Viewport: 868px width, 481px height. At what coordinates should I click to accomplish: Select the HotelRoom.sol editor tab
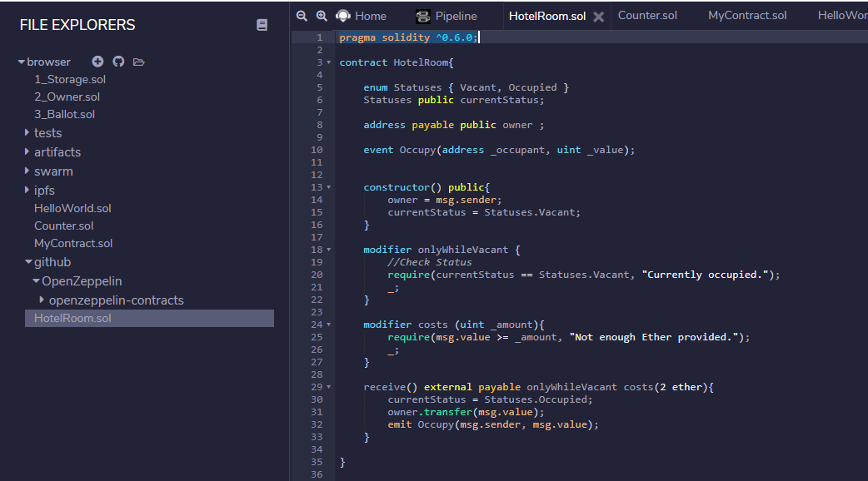tap(547, 16)
